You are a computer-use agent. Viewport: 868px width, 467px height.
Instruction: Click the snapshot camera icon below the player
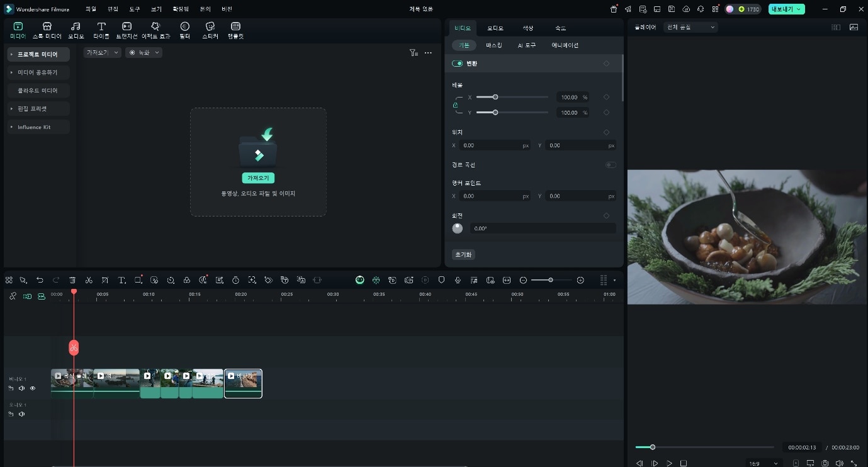[825, 463]
